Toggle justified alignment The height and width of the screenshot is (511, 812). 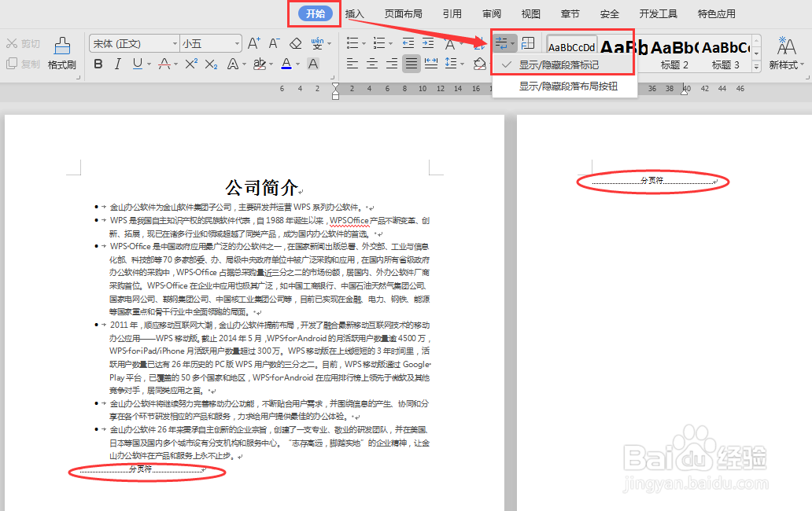tap(411, 63)
